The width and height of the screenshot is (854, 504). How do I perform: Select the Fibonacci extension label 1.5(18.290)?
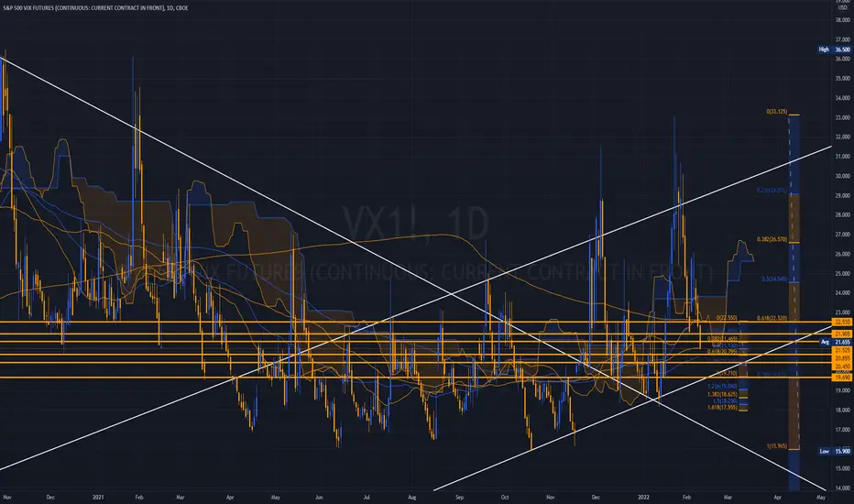tap(725, 400)
